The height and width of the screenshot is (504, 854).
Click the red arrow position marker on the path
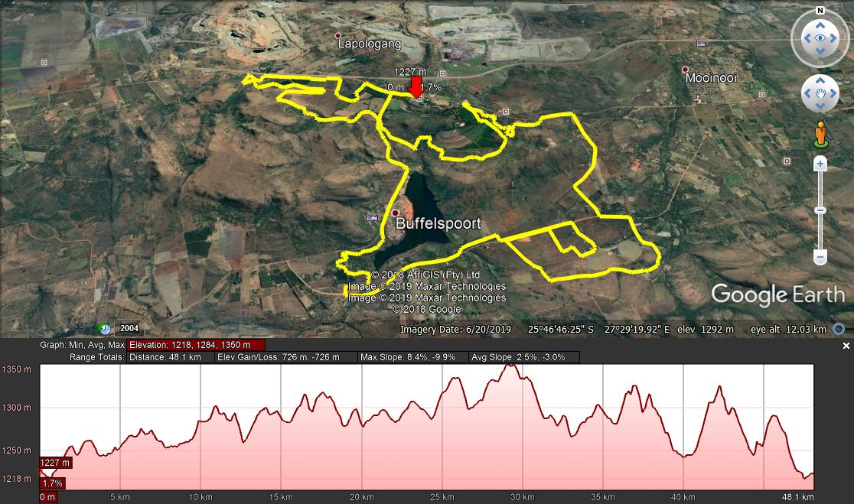tap(416, 86)
